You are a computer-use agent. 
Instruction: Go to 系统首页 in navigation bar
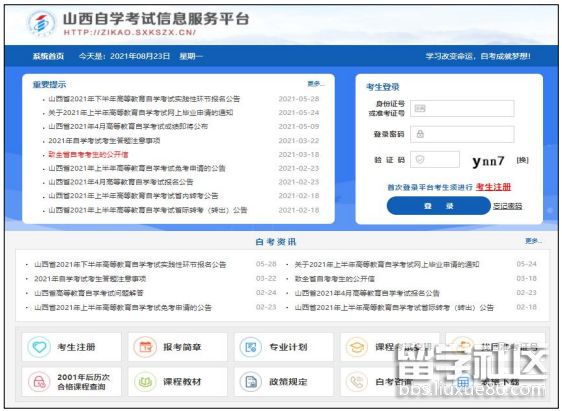click(x=48, y=56)
